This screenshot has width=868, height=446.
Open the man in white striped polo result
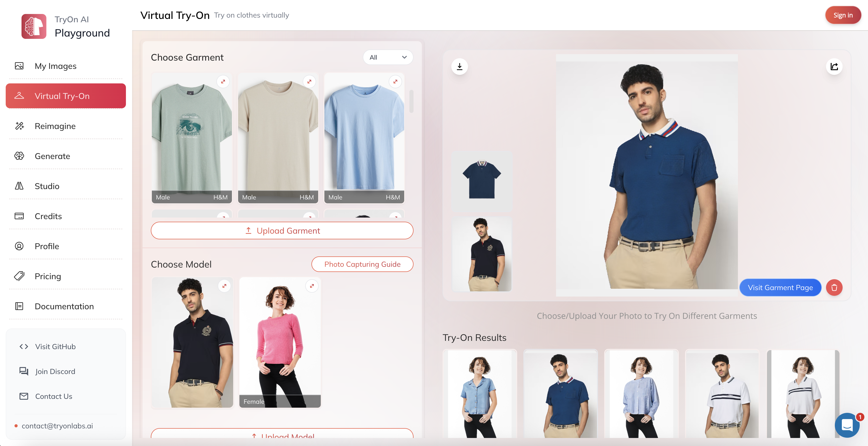(x=722, y=394)
